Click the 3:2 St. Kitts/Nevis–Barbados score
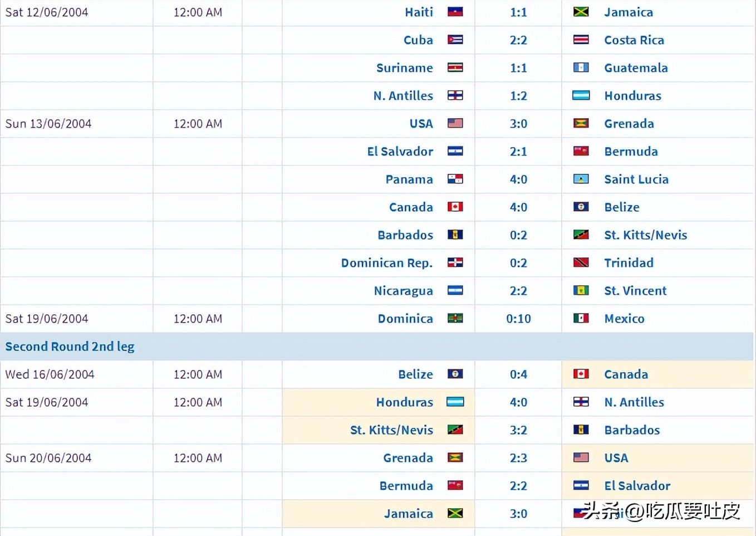The height and width of the screenshot is (536, 756). click(518, 430)
